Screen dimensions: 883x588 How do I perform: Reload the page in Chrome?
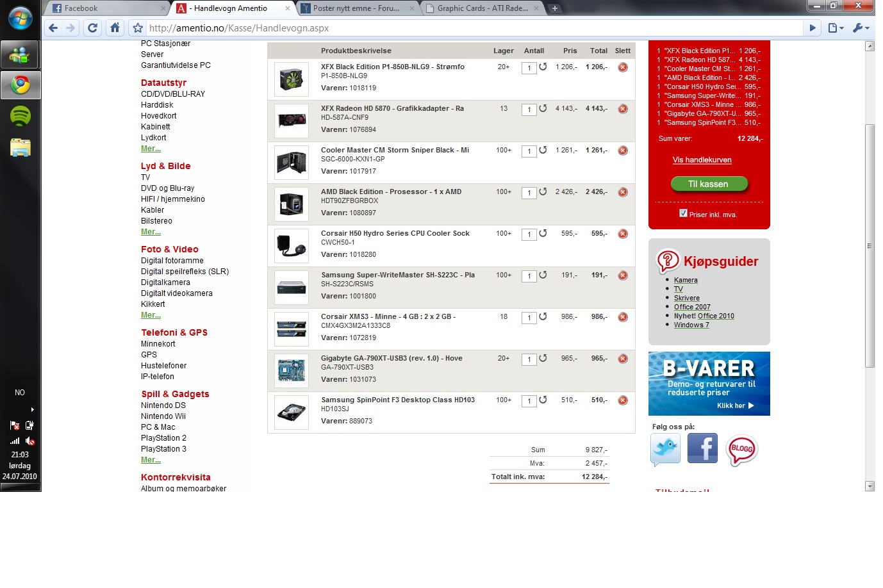click(x=93, y=28)
